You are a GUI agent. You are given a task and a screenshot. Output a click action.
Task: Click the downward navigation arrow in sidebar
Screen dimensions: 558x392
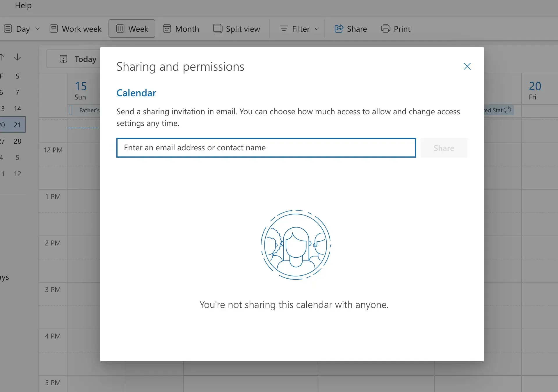tap(17, 57)
